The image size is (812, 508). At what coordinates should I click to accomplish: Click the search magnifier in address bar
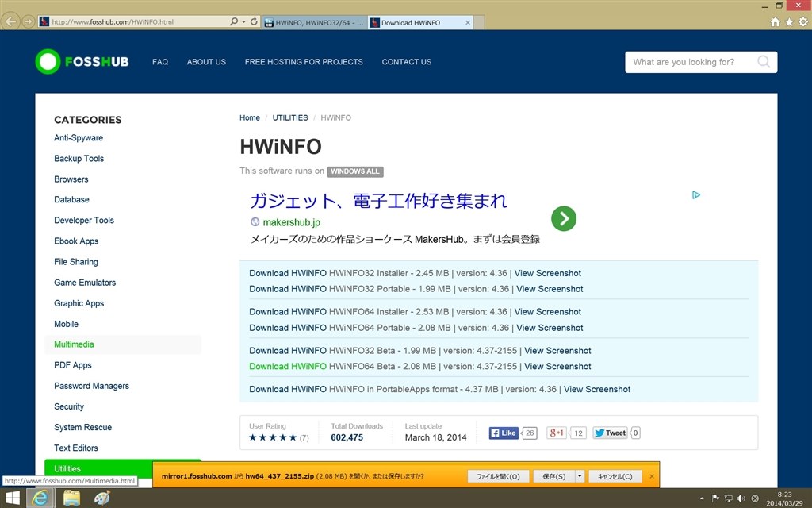pos(234,21)
